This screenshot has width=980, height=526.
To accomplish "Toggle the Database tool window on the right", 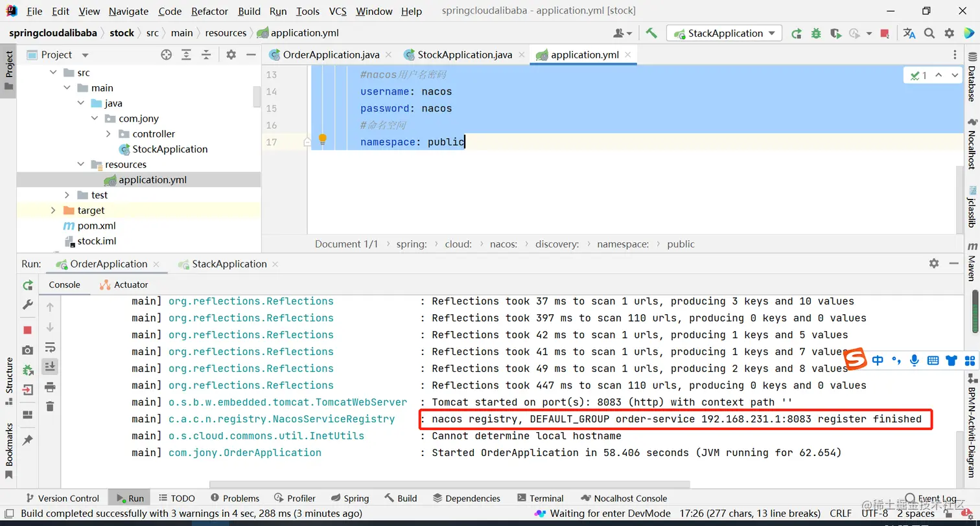I will (972, 77).
